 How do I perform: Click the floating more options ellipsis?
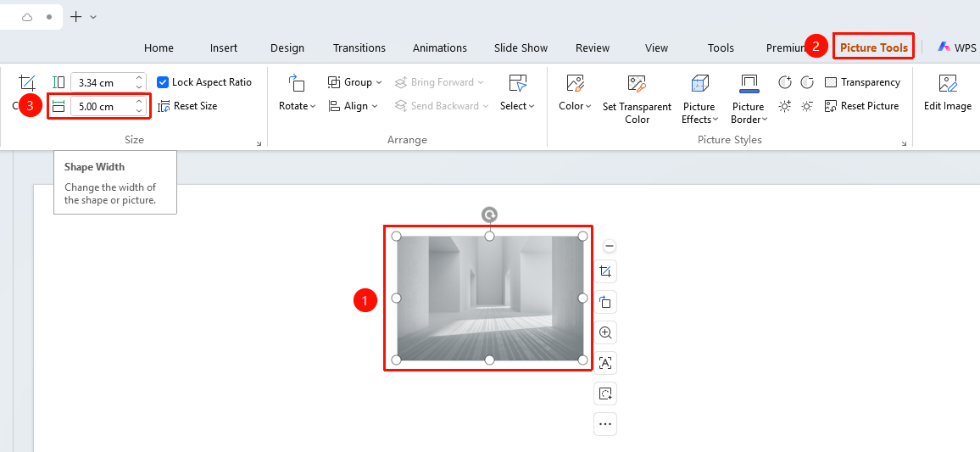click(605, 424)
